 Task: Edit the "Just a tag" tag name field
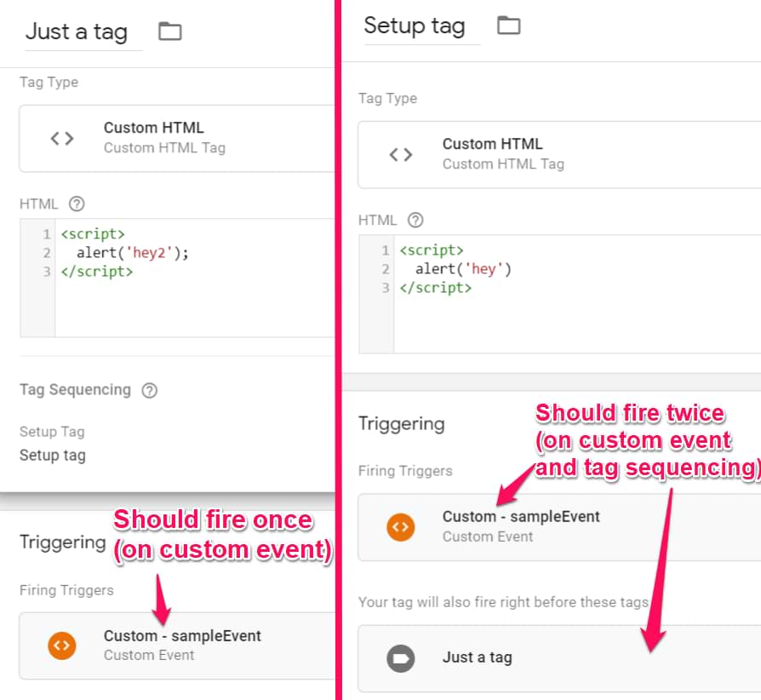tap(77, 32)
